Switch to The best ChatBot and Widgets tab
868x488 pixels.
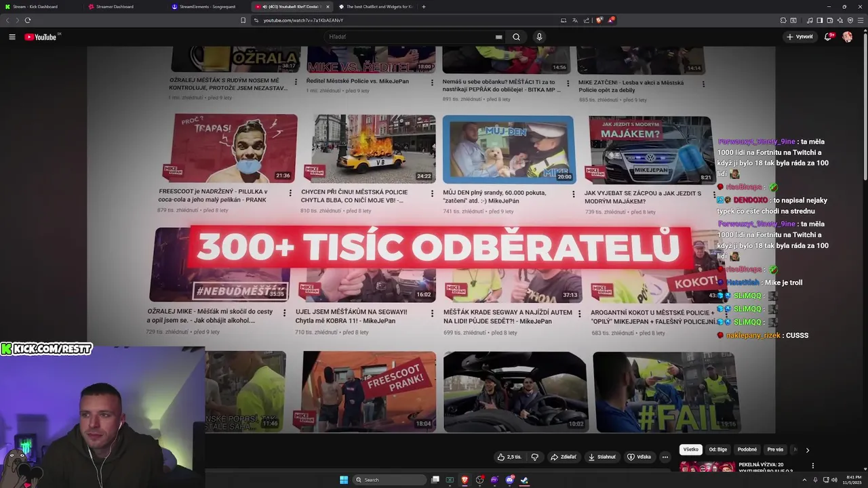pos(374,7)
